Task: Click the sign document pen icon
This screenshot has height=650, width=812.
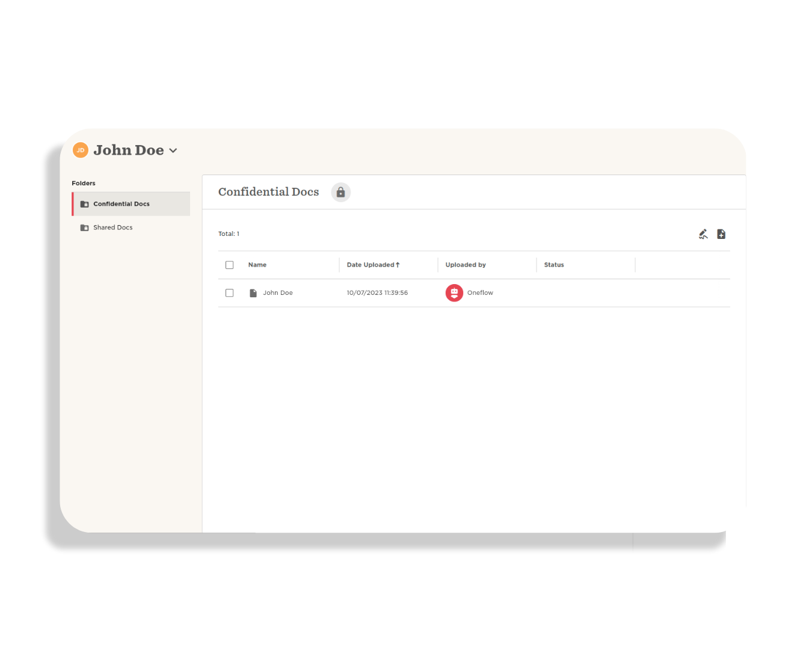Action: [x=703, y=234]
